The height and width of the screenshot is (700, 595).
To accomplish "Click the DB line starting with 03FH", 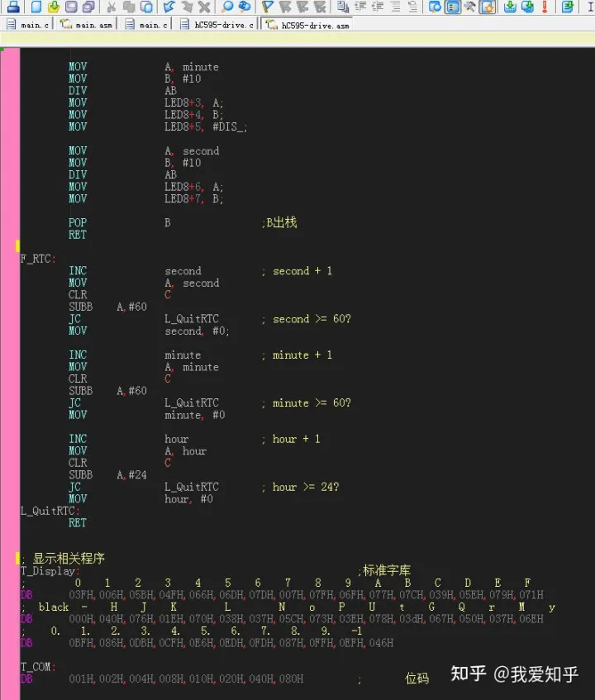I will (282, 595).
